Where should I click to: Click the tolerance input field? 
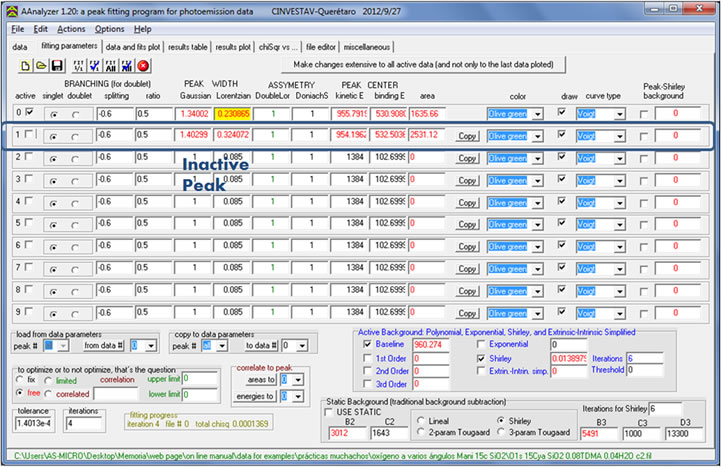[35, 423]
